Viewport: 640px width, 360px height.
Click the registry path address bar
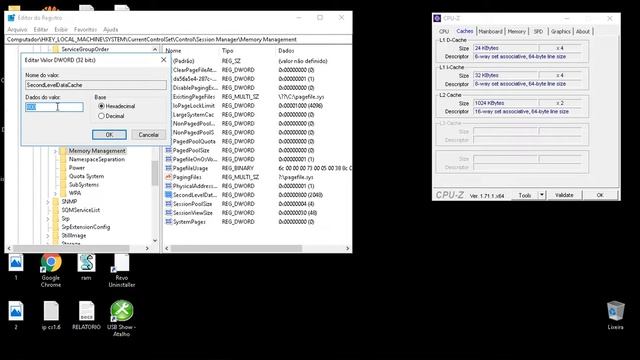coord(178,40)
